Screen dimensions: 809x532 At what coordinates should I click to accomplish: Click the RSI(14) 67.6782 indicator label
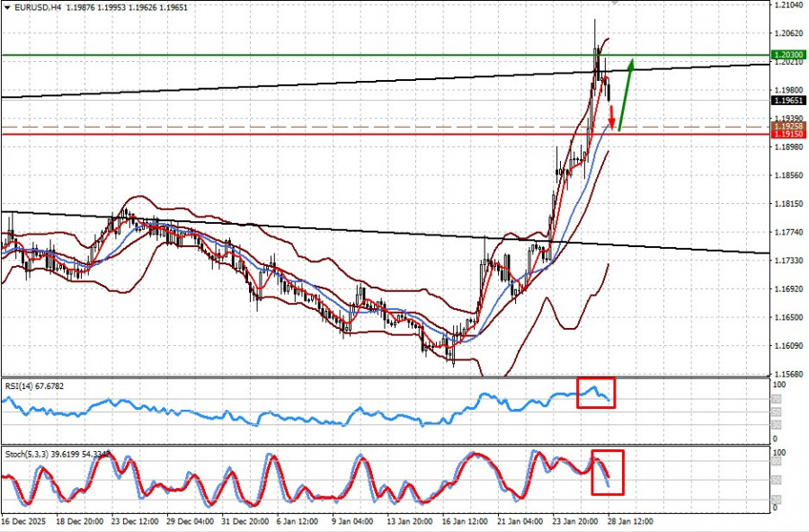point(34,386)
